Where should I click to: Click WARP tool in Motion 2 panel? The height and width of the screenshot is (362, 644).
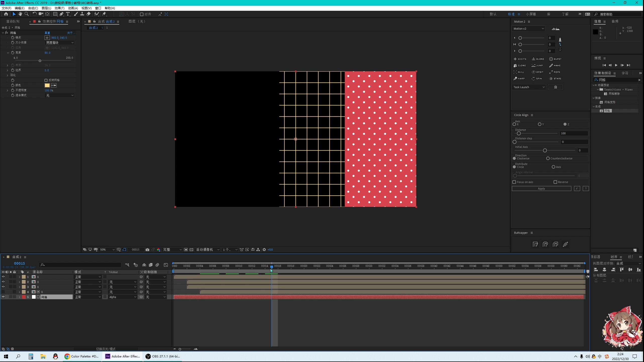[519, 79]
